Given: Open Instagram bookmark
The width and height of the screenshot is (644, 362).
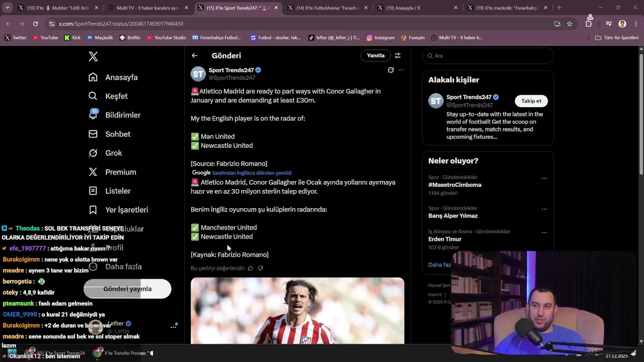Looking at the screenshot, I should coord(380,38).
